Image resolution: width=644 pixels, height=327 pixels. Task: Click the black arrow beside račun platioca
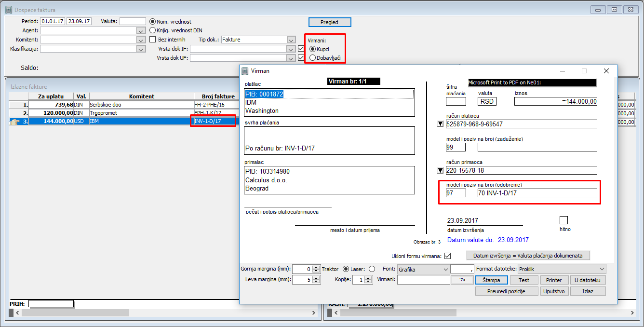pyautogui.click(x=440, y=124)
